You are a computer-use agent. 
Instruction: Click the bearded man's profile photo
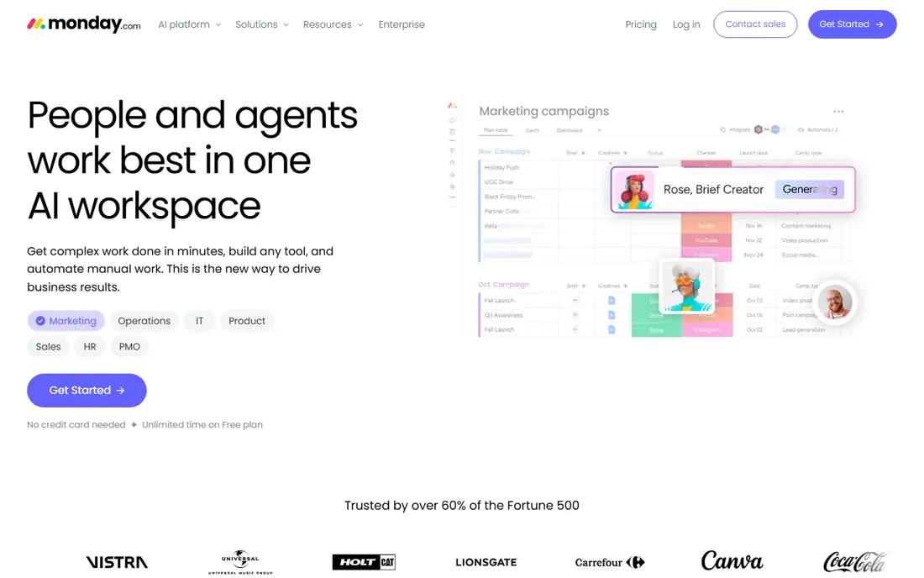[834, 302]
